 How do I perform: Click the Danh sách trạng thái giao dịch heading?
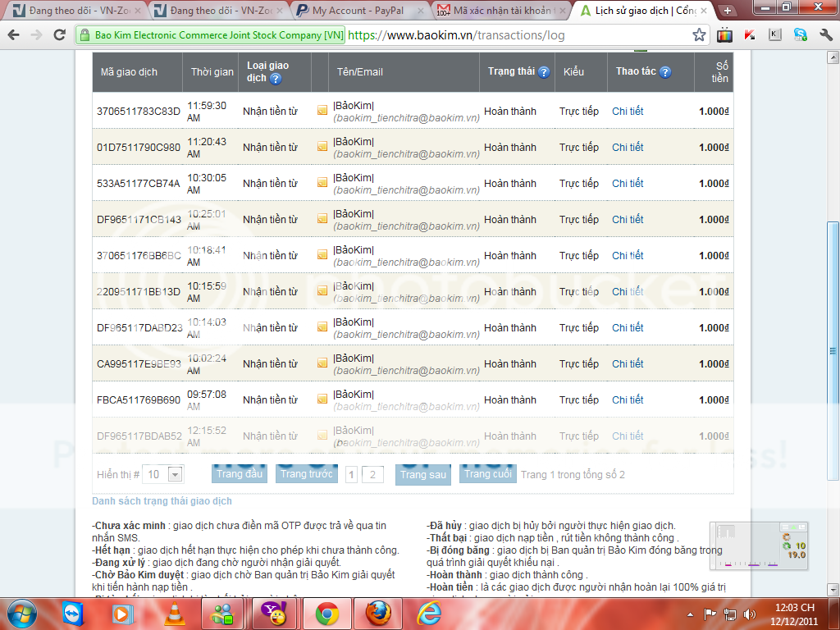click(162, 501)
